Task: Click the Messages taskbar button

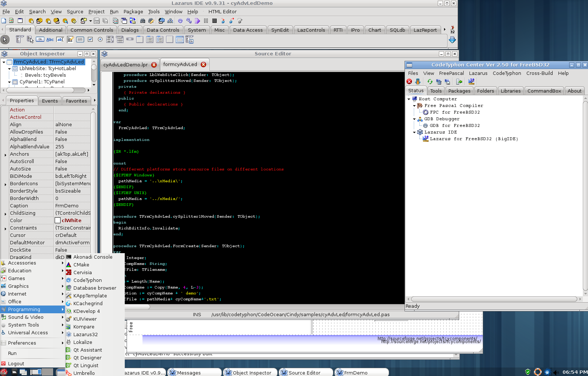Action: tap(194, 373)
